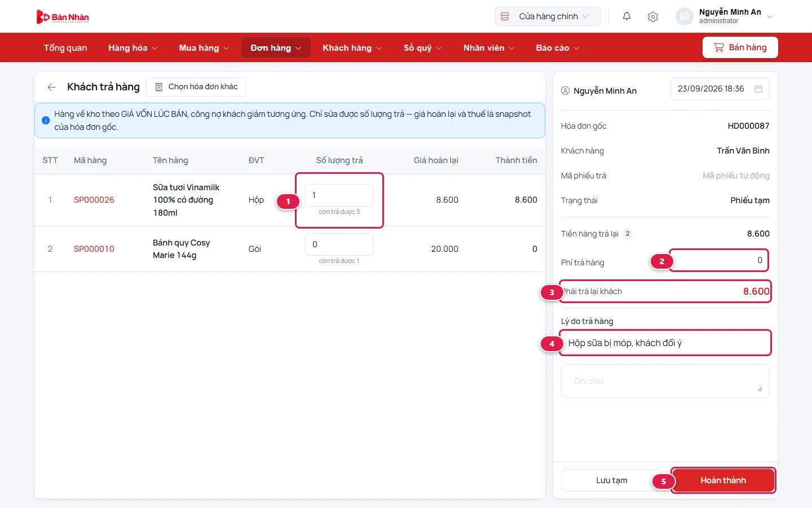Open product link SP000010
Viewport: 812px width, 508px height.
click(x=94, y=249)
